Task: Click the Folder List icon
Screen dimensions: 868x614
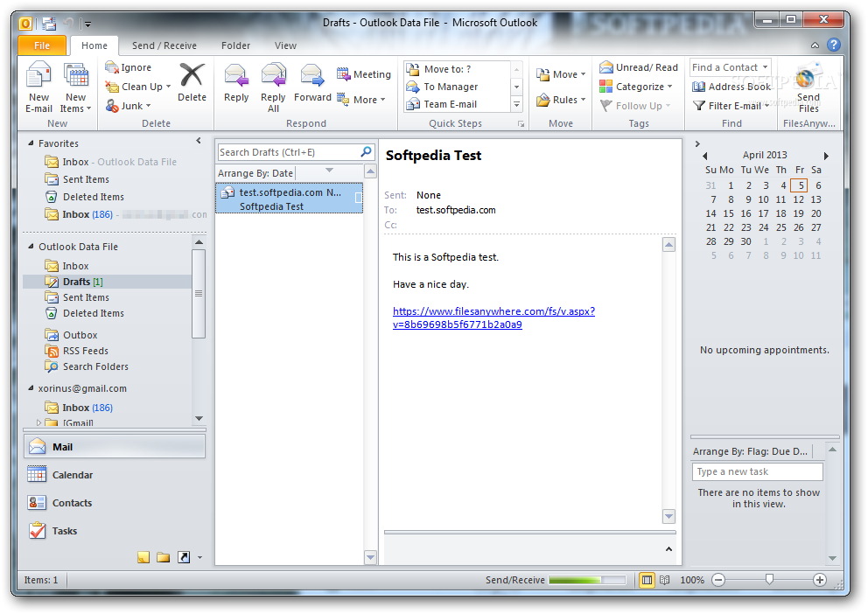Action: [164, 557]
